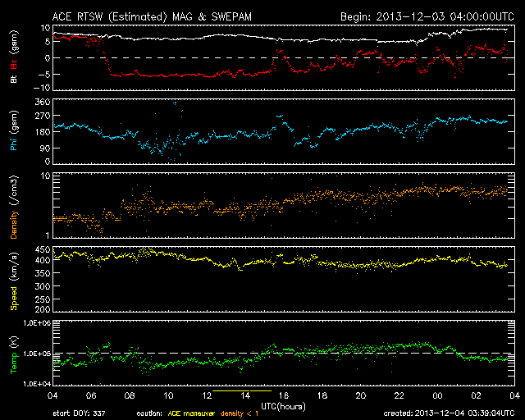Click the '1.0E+05' temperature axis tick label
The height and width of the screenshot is (420, 525).
pos(37,354)
